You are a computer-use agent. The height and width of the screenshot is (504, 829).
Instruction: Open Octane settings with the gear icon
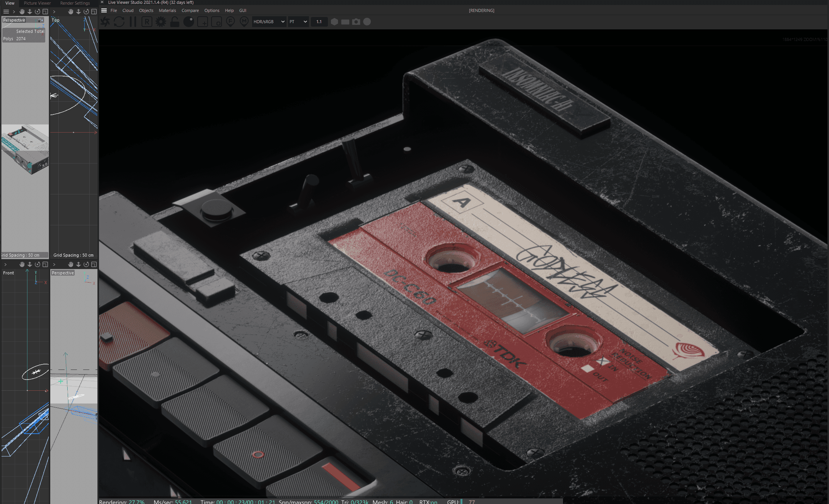coord(160,22)
